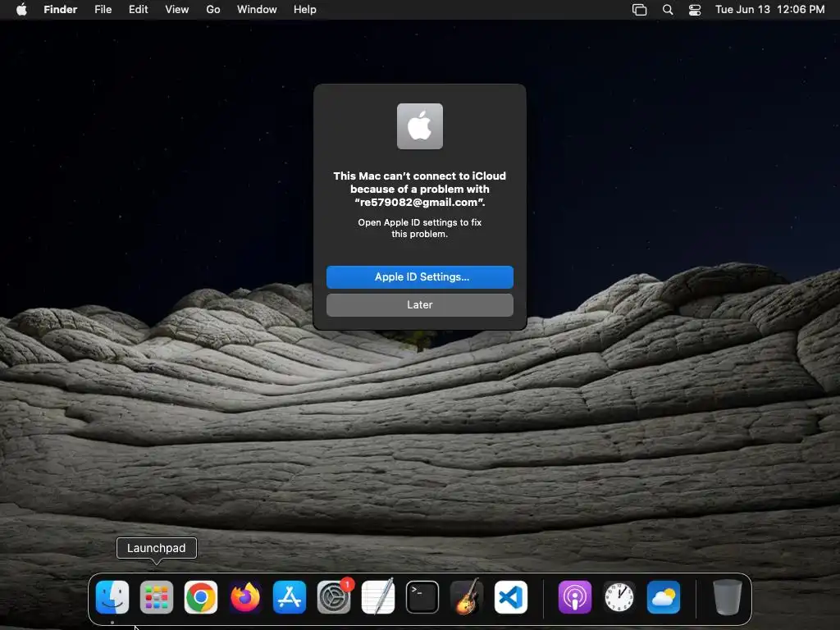Image resolution: width=840 pixels, height=630 pixels.
Task: Launch Firefox from the Dock
Action: coord(245,597)
